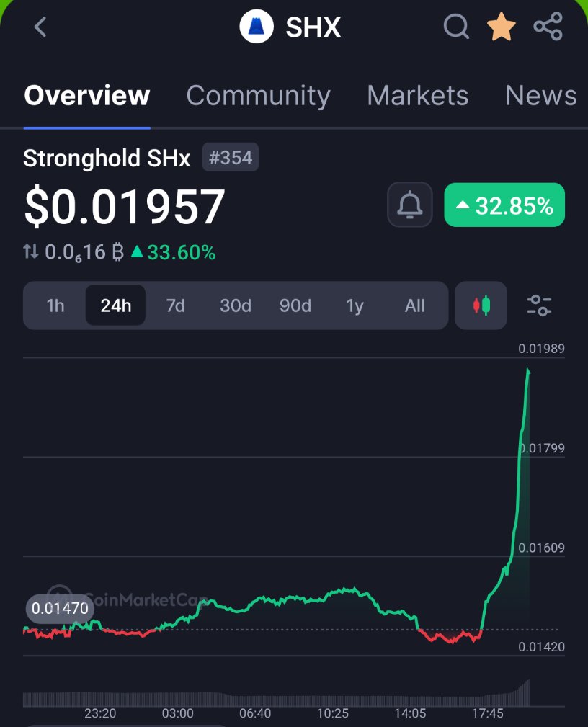Tap the 0.01609 axis label
Image resolution: width=588 pixels, height=727 pixels.
(x=541, y=548)
